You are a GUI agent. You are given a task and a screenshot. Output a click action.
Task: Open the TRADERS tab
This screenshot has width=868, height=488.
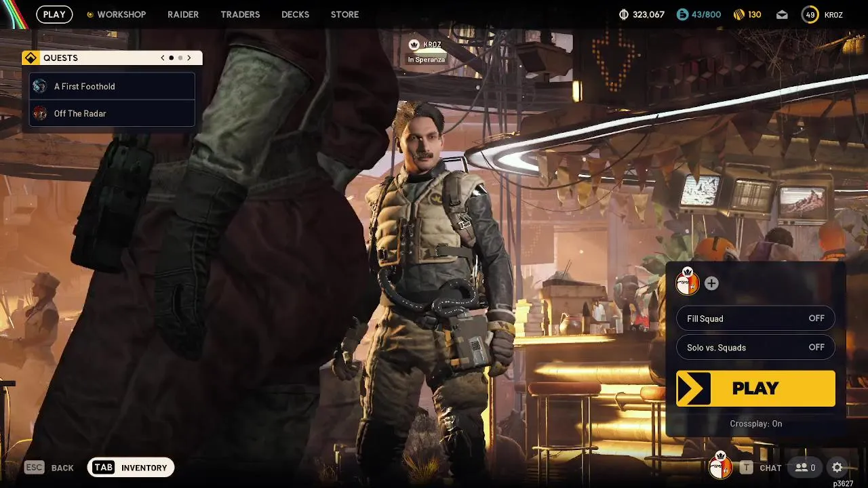click(x=240, y=14)
